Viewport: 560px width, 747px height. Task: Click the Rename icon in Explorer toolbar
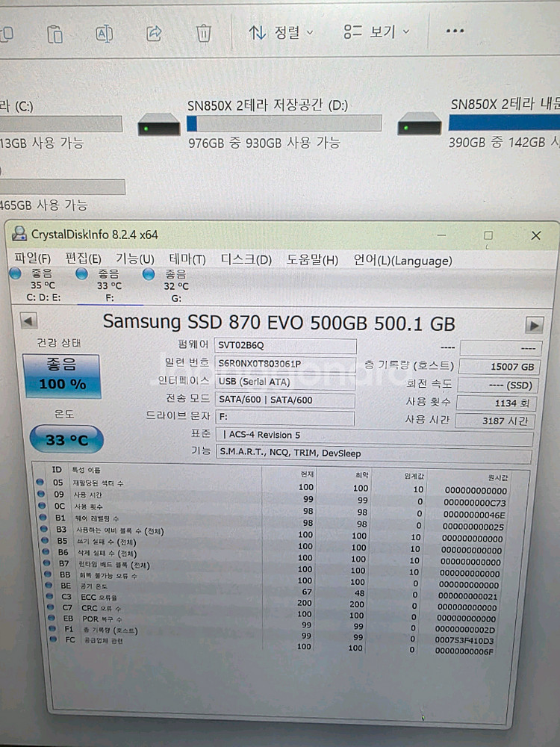(x=105, y=34)
